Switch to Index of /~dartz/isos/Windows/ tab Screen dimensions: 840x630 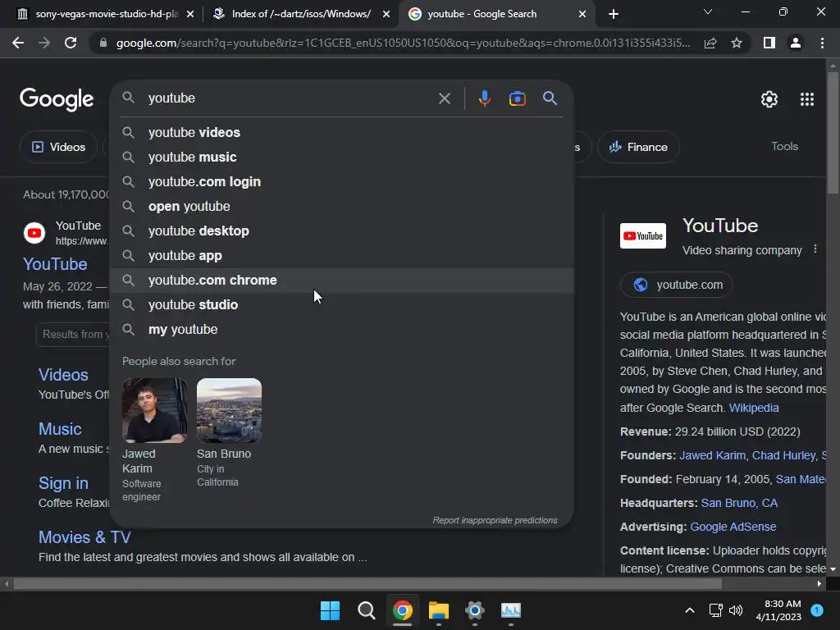tap(300, 14)
